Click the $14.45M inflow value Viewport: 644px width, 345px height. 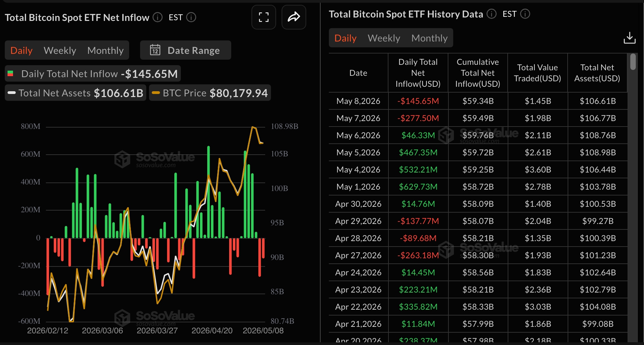click(x=418, y=272)
